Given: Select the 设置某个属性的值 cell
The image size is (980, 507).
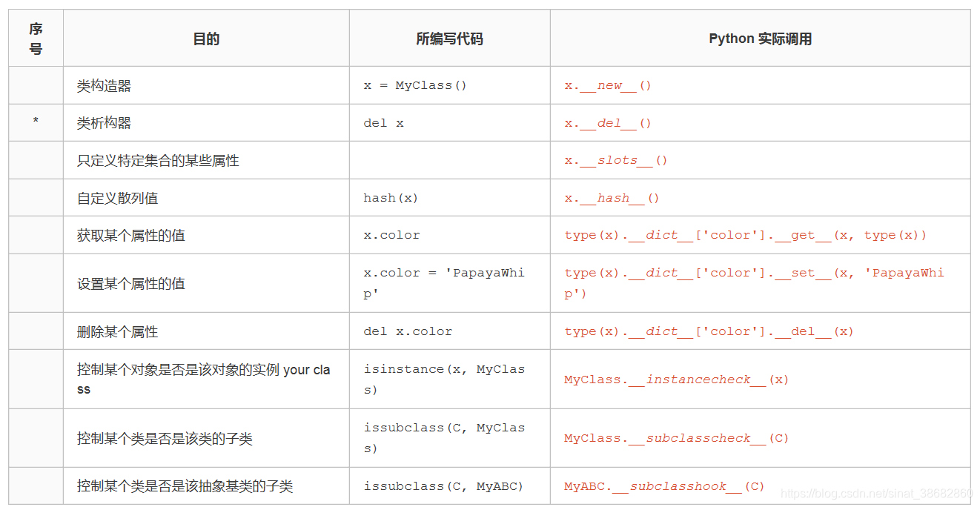Looking at the screenshot, I should [206, 283].
